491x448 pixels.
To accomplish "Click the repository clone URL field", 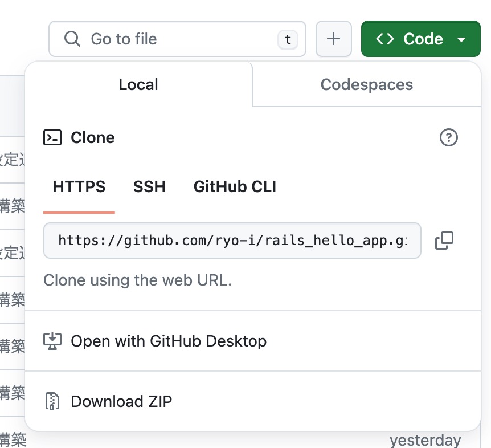I will pos(232,241).
